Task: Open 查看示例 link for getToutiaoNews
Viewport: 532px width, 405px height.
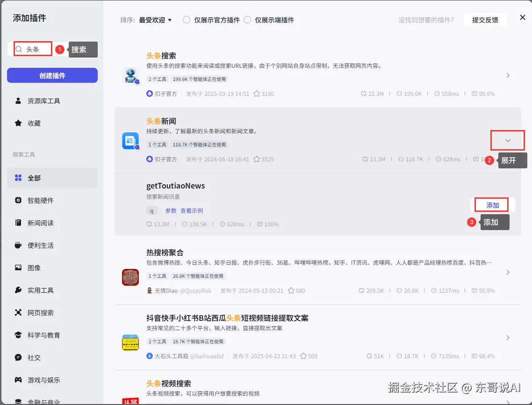Action: tap(192, 210)
